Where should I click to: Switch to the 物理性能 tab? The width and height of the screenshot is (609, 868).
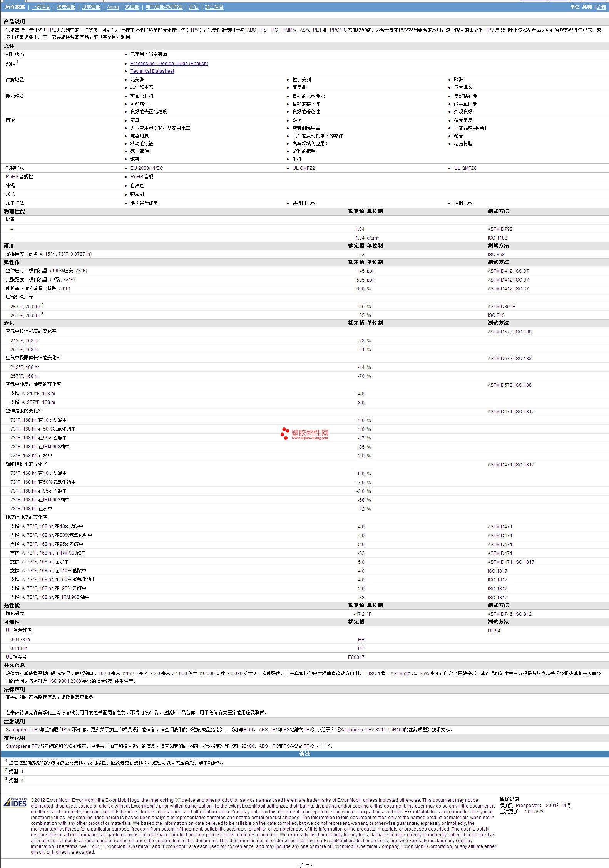tap(66, 7)
